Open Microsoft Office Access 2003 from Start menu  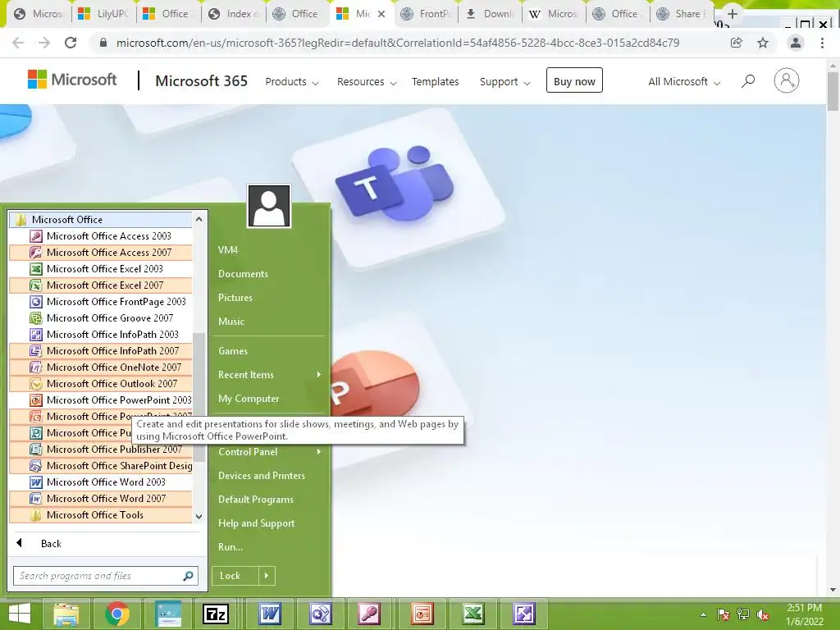(x=101, y=235)
